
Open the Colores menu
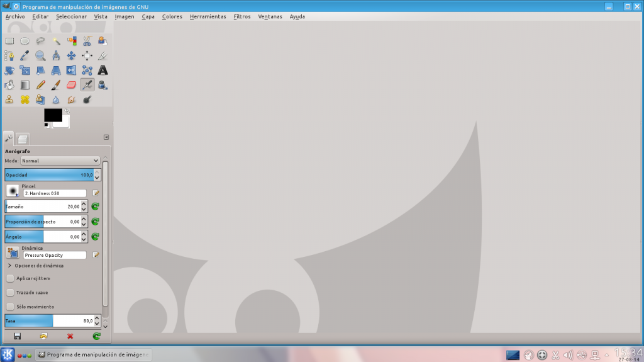172,16
